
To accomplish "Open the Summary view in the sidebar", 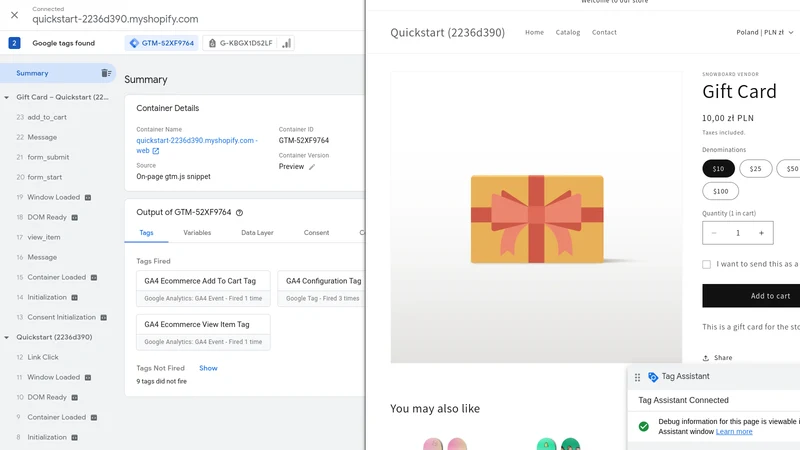I will 32,73.
